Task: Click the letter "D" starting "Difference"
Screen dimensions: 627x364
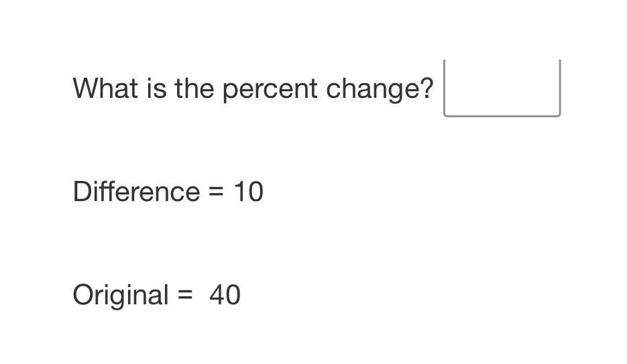Action: [x=81, y=192]
